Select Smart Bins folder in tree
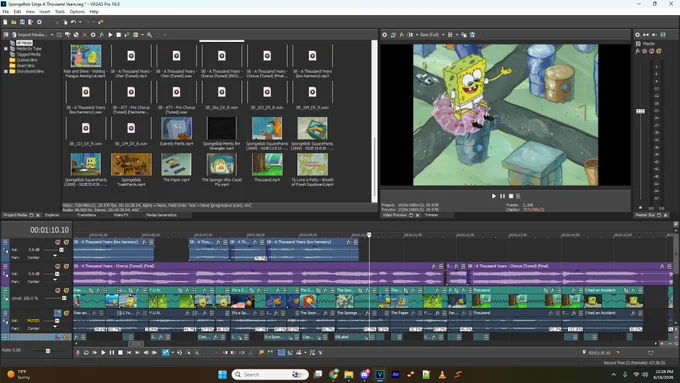This screenshot has width=680, height=383. [26, 65]
